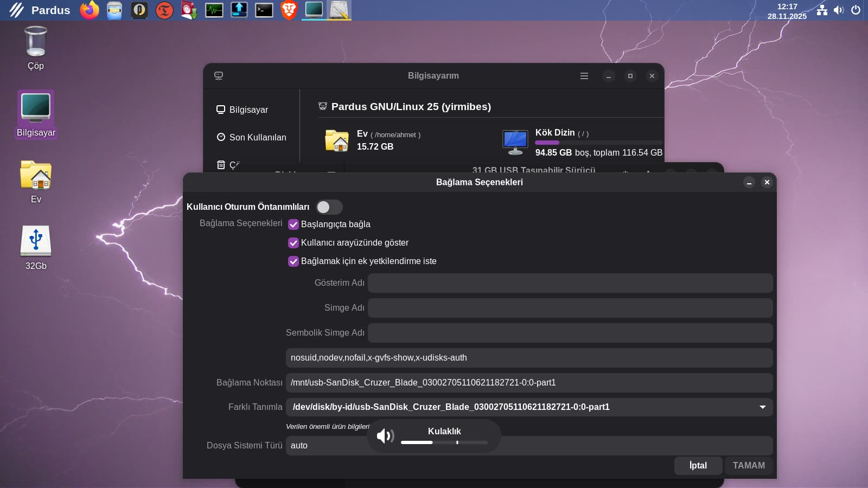Open the system monitor panel icon

(x=214, y=10)
